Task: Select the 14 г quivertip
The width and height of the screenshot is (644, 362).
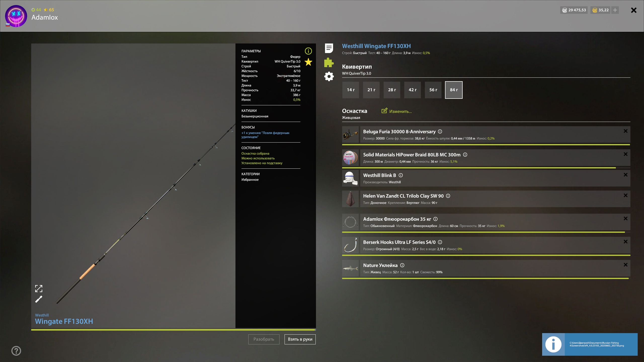Action: (351, 90)
